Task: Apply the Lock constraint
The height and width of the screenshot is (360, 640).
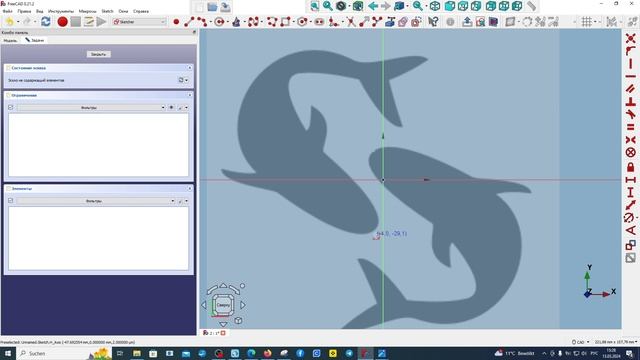Action: 631,167
